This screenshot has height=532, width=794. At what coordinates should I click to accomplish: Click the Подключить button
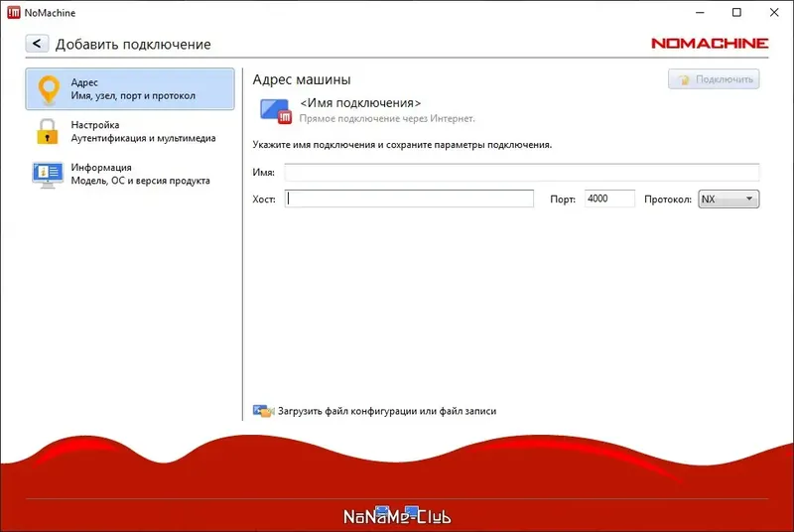pos(714,79)
